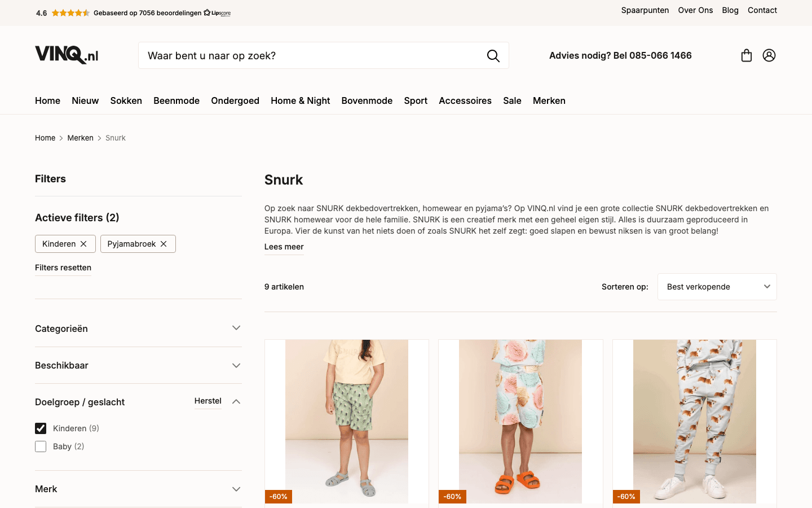Open the pastel shell shorts product thumbnail

pyautogui.click(x=520, y=422)
